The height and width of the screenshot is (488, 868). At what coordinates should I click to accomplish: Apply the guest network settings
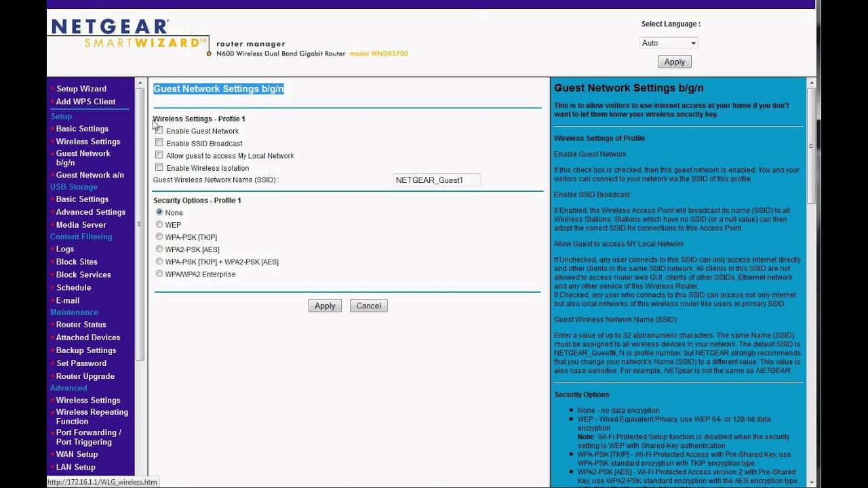325,306
